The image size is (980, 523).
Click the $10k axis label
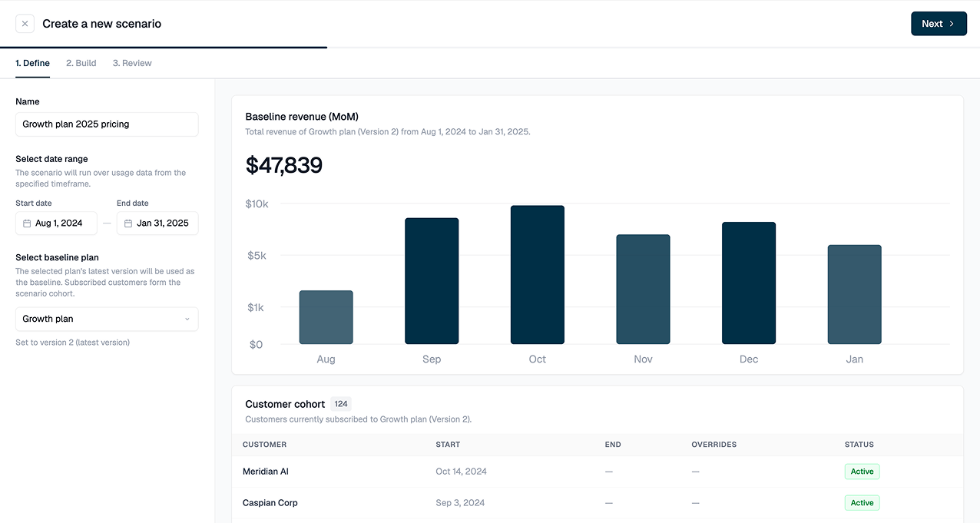(257, 204)
